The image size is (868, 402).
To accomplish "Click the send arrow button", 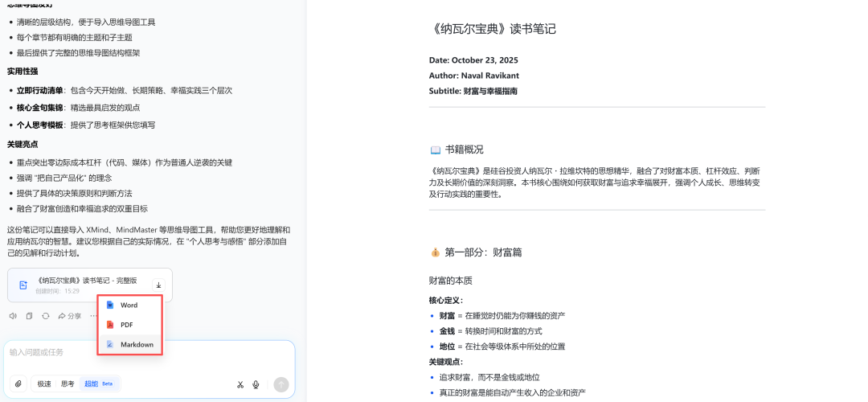I will point(281,384).
